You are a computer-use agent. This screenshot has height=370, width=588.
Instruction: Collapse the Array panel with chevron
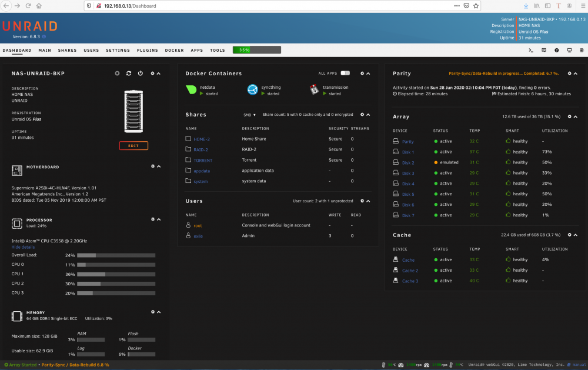pos(576,116)
